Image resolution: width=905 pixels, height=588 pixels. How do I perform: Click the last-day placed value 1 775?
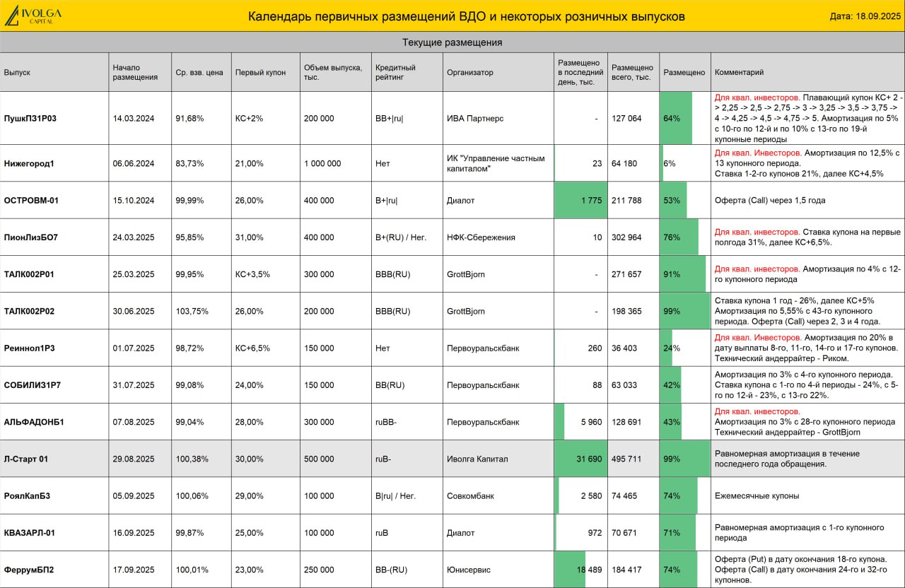[x=592, y=200]
